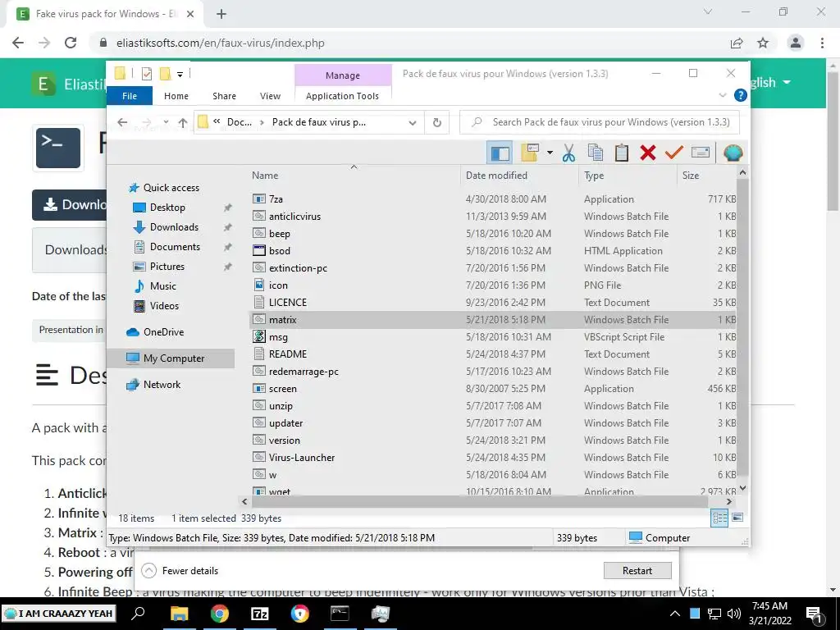840x630 pixels.
Task: Select Music in navigation pane
Action: 162,286
